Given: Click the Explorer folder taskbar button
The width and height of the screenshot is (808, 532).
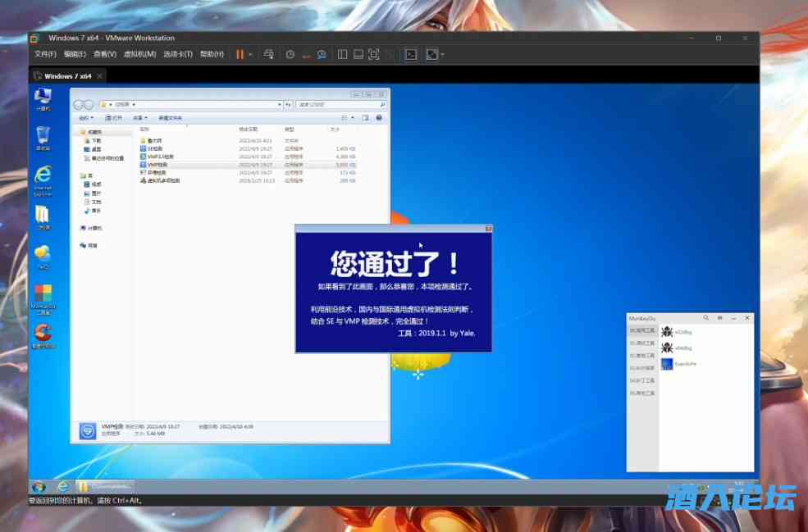Looking at the screenshot, I should tap(105, 487).
